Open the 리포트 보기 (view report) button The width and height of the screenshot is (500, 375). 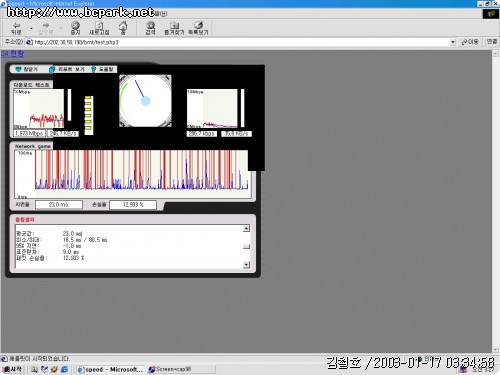(67, 69)
